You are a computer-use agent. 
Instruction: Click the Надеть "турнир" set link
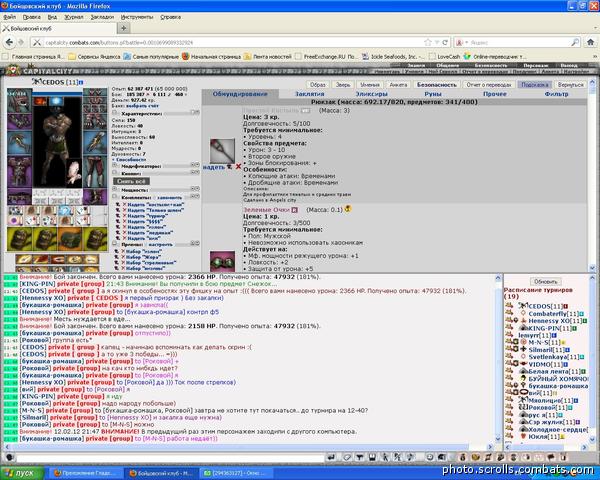tap(147, 216)
